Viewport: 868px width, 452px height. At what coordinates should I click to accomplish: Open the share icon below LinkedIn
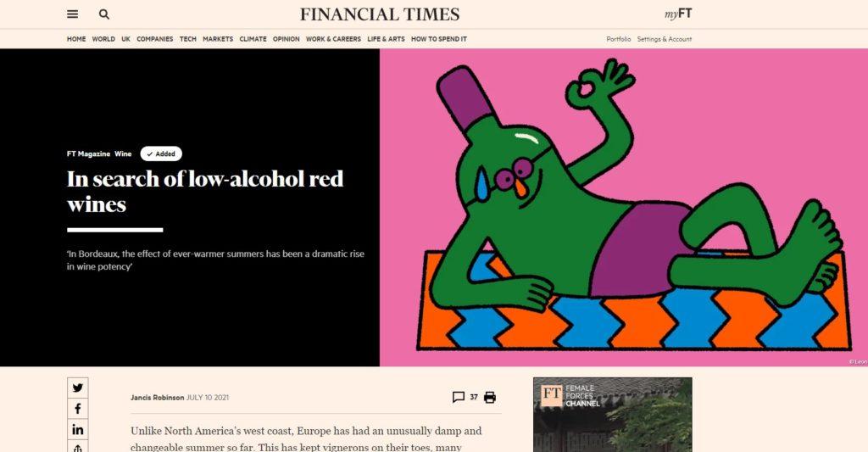pyautogui.click(x=77, y=447)
